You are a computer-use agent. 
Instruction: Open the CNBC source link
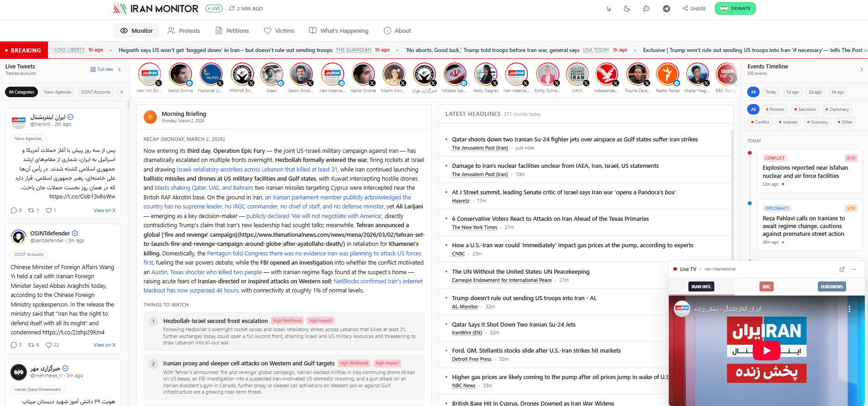point(458,254)
